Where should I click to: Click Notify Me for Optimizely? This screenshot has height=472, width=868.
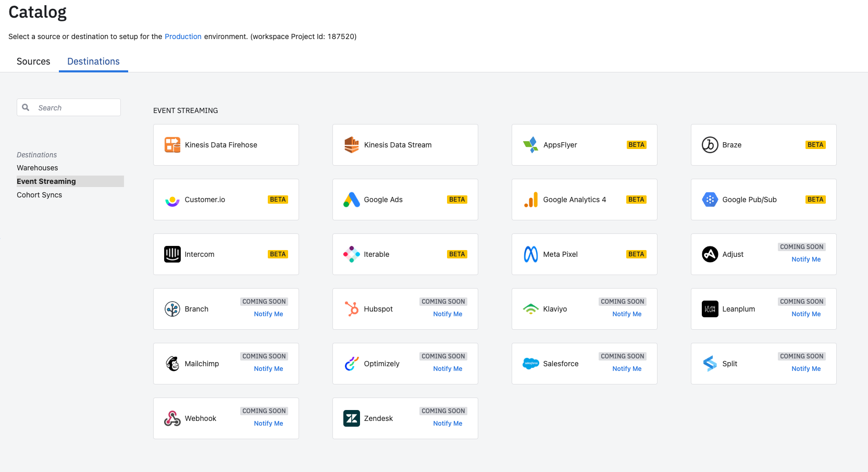tap(448, 369)
